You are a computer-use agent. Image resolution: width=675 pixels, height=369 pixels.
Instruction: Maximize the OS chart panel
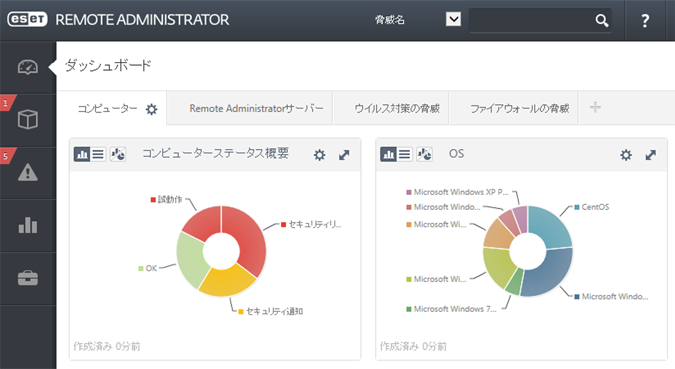650,155
